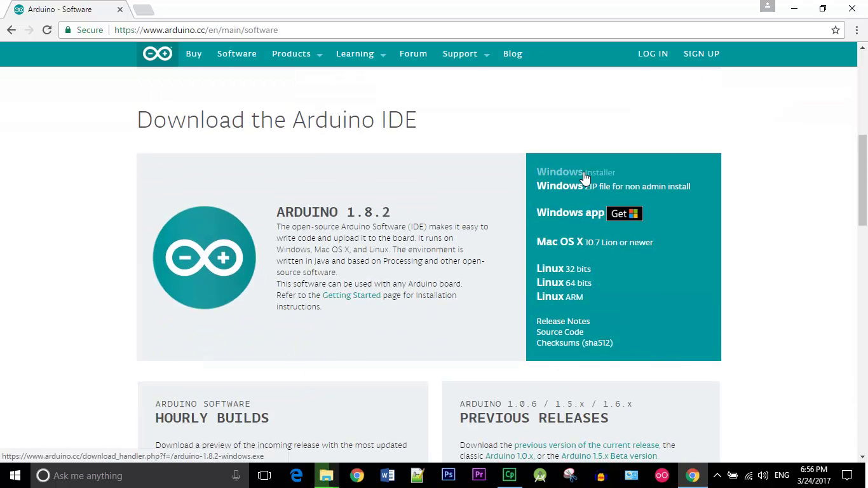Click the battery status tray icon
The width and height of the screenshot is (868, 488).
[x=733, y=475]
